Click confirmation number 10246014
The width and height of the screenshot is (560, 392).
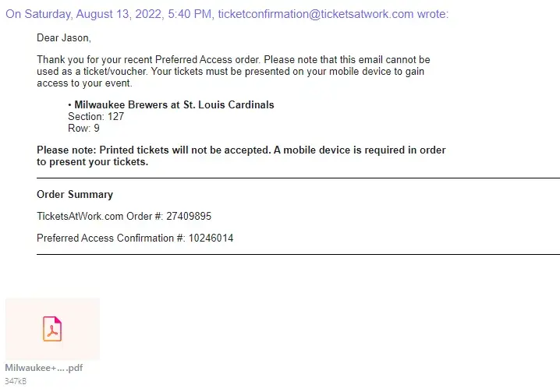[211, 238]
